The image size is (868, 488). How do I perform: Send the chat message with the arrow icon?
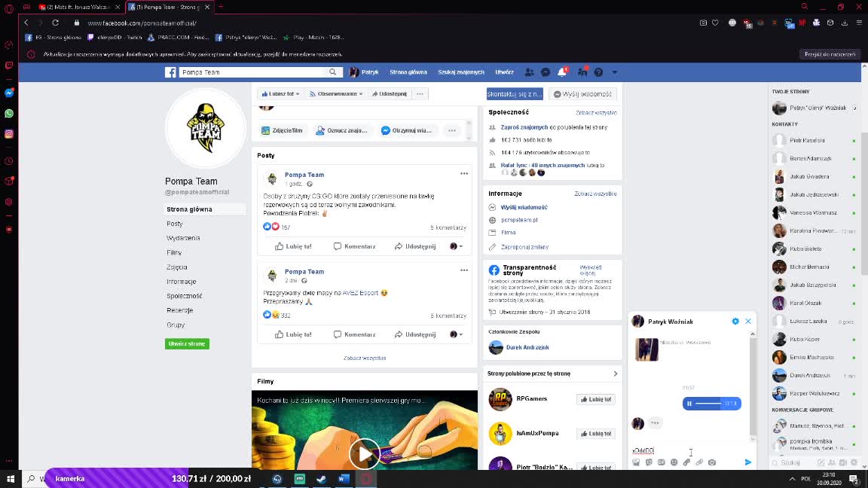click(748, 462)
